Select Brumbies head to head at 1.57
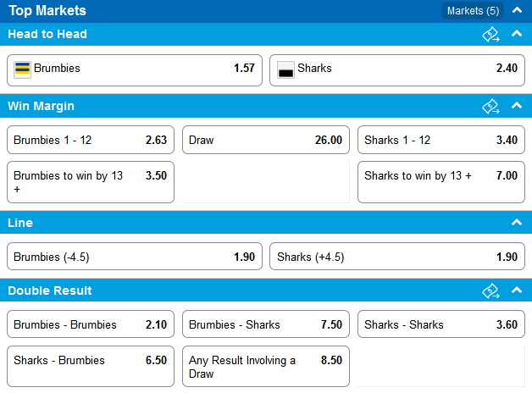The height and width of the screenshot is (393, 532). tap(135, 70)
